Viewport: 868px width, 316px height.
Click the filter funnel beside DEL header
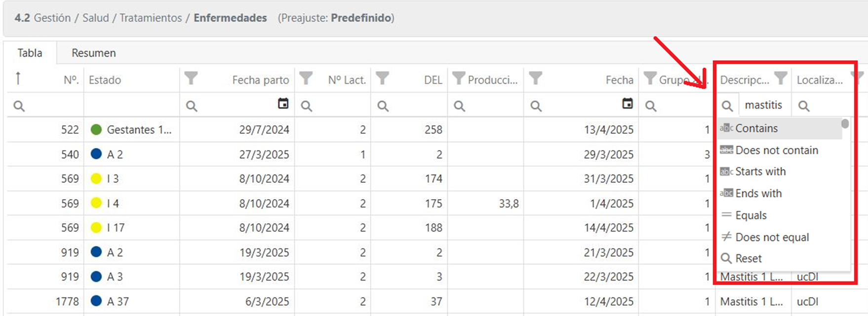click(x=382, y=78)
